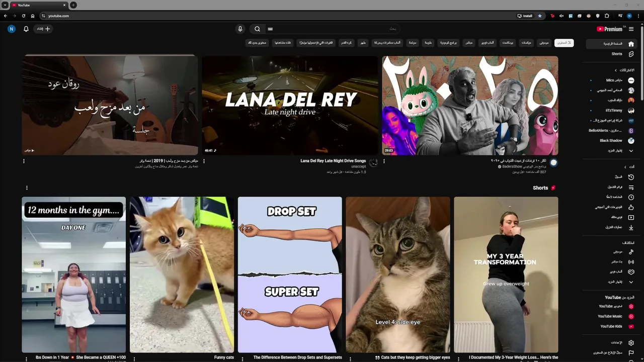The image size is (644, 362).
Task: Bookmark page with star icon
Action: (540, 16)
